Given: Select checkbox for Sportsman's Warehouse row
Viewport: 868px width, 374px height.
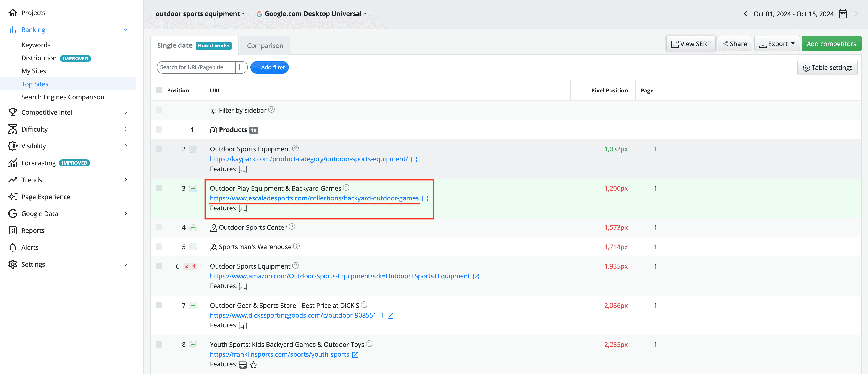Looking at the screenshot, I should tap(159, 247).
